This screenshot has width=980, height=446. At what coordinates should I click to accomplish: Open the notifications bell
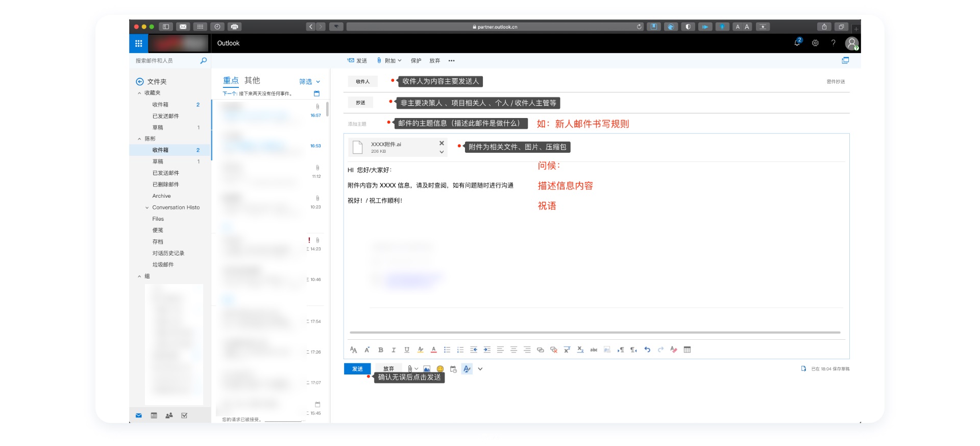tap(797, 43)
